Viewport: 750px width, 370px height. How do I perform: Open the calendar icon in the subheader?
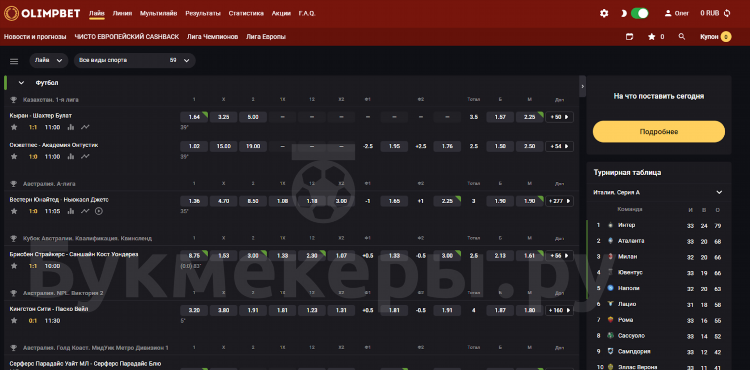(x=629, y=36)
